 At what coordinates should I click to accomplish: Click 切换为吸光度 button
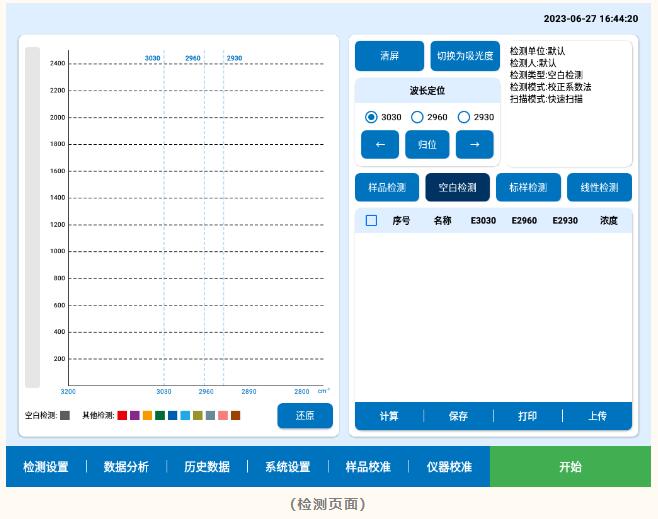coord(465,56)
